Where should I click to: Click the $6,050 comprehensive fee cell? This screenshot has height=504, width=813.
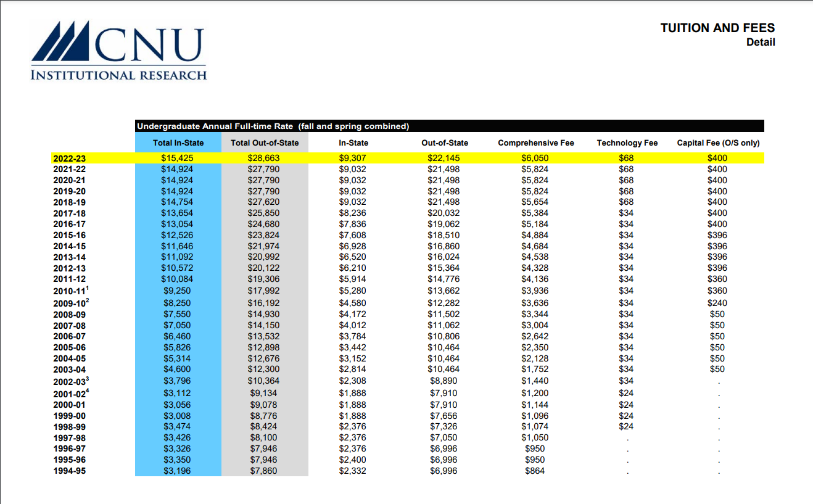point(535,158)
